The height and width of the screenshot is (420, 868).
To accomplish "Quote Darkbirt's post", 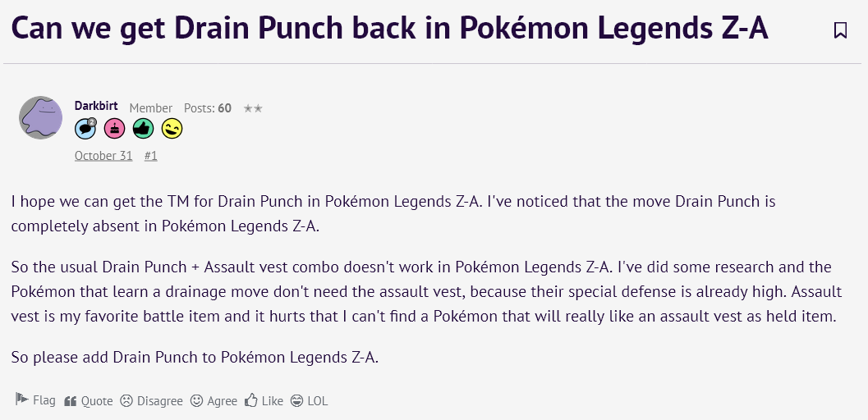I will click(89, 400).
